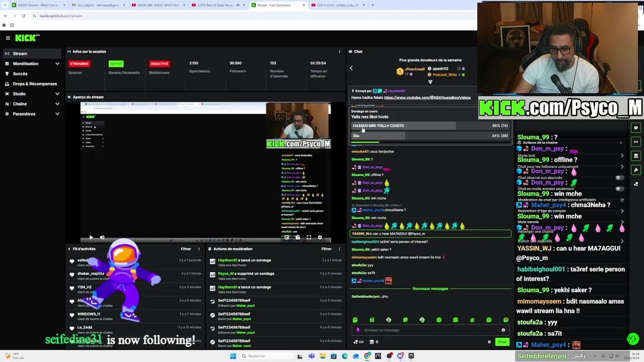
Task: Click the broadcast signal side icon
Action: tap(636, 142)
